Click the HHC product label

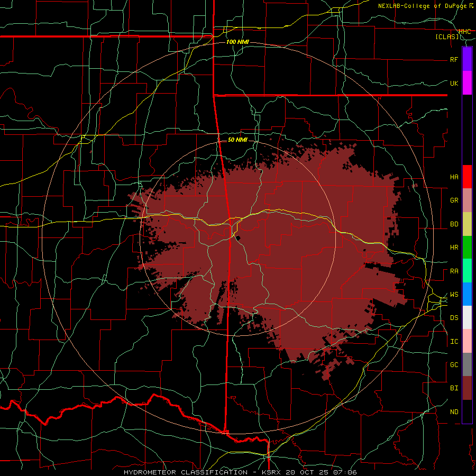point(464,32)
